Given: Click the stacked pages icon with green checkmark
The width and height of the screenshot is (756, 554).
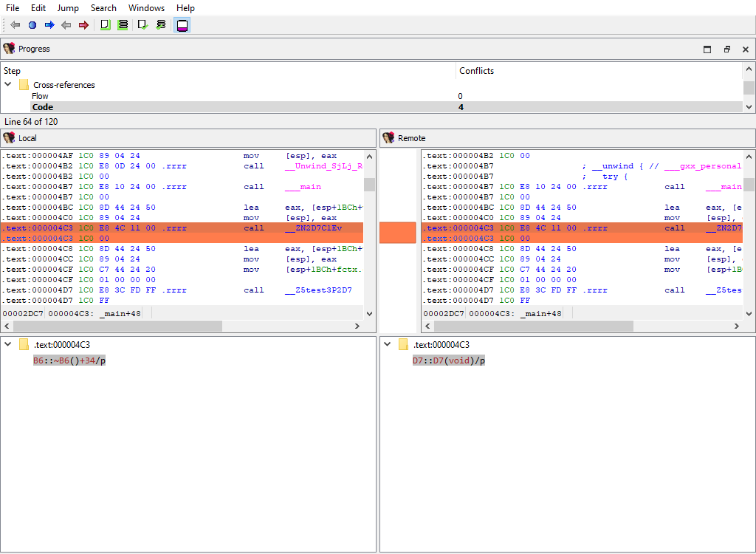Looking at the screenshot, I should (x=161, y=25).
